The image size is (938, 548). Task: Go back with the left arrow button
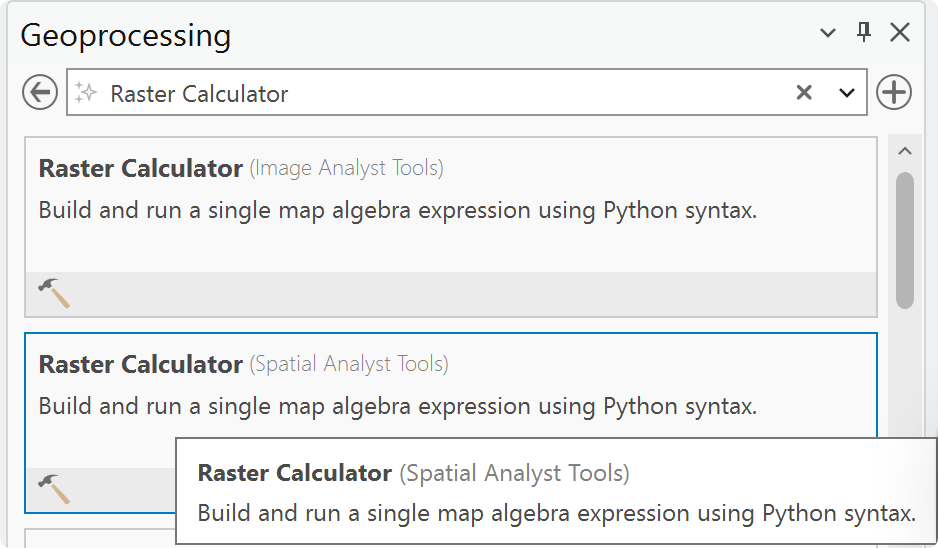click(40, 93)
